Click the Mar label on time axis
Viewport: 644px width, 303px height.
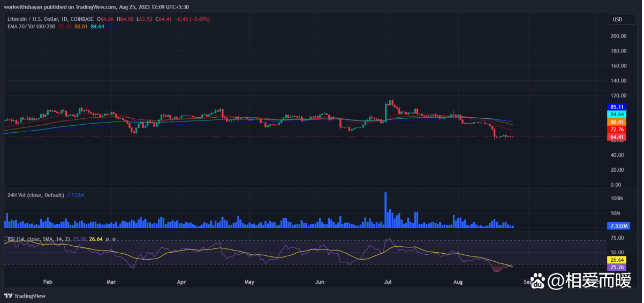pyautogui.click(x=111, y=281)
